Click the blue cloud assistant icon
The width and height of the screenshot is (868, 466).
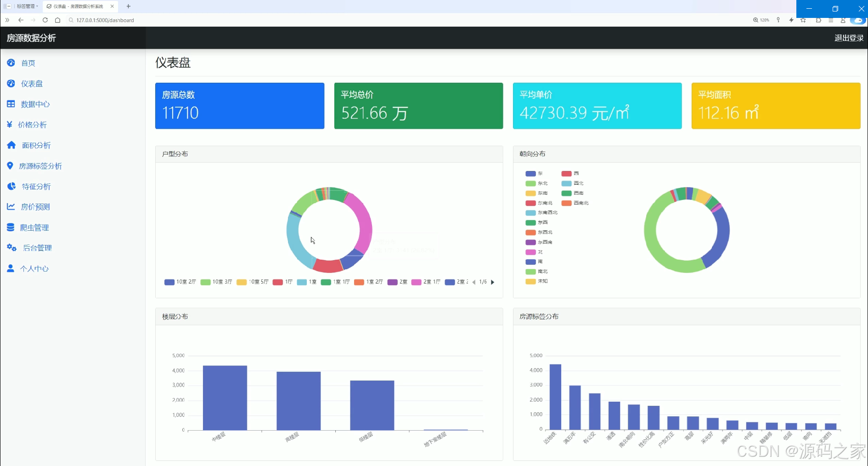(x=857, y=20)
